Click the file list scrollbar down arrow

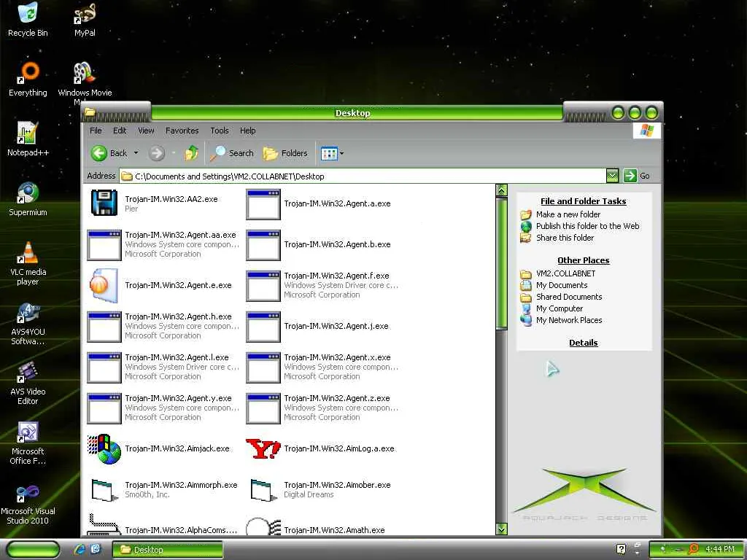pyautogui.click(x=501, y=529)
